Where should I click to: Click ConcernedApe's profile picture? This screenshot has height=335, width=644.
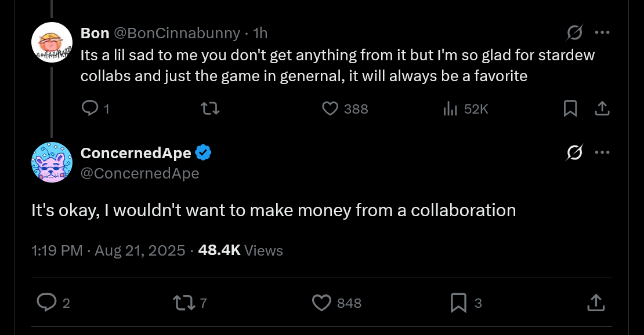pos(52,162)
